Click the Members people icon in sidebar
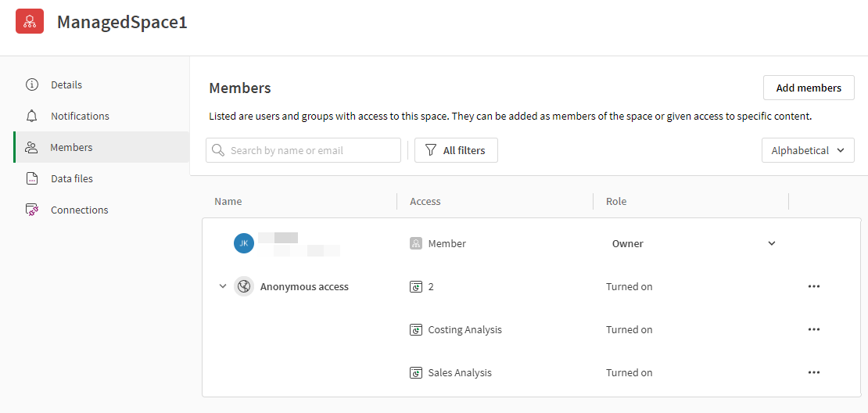 [x=31, y=147]
